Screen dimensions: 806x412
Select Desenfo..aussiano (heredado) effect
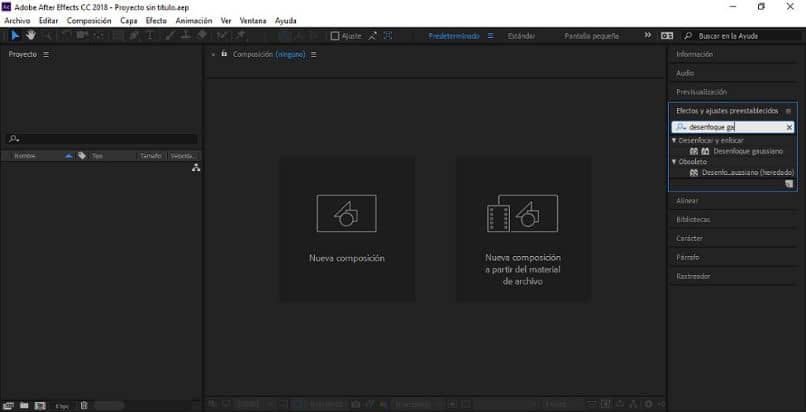click(748, 173)
